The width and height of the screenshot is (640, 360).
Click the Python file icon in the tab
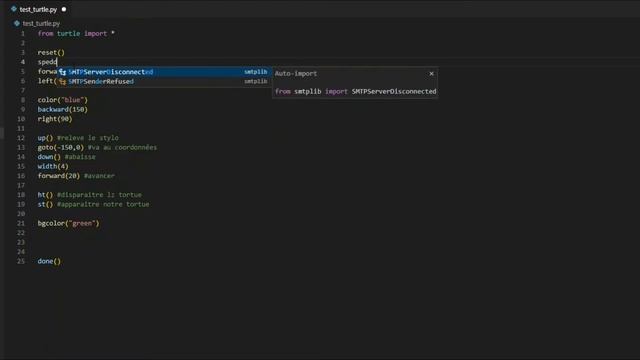click(x=14, y=9)
